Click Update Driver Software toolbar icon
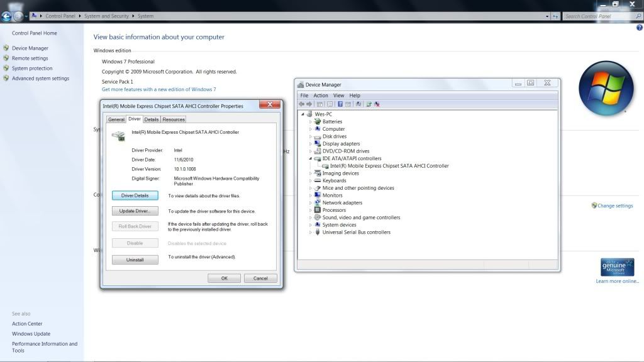 tap(369, 104)
